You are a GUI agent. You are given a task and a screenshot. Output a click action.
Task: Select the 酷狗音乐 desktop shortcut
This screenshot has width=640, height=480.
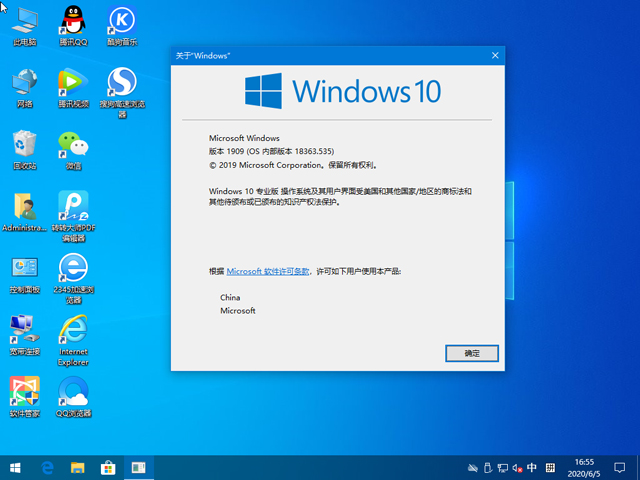coord(122,25)
